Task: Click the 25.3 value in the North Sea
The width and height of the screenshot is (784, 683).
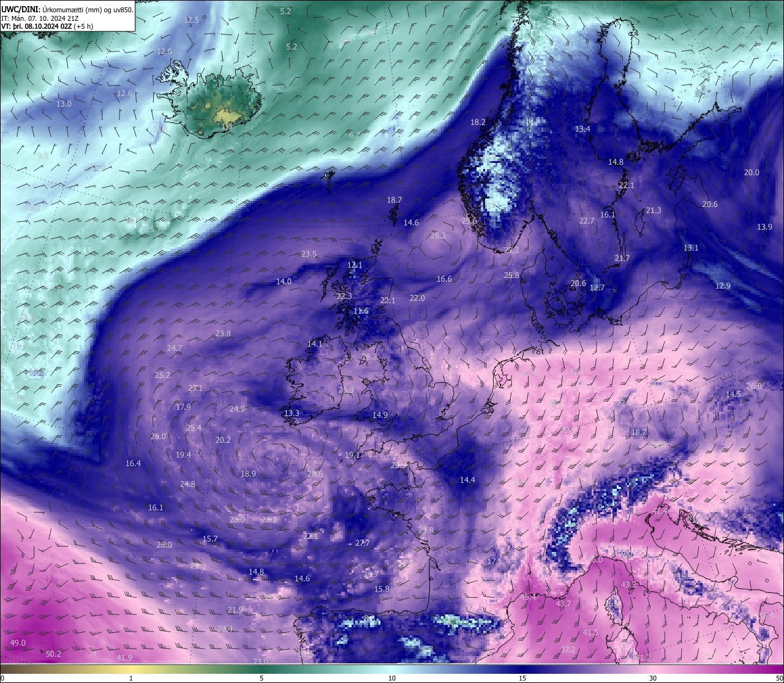Action: click(x=438, y=235)
